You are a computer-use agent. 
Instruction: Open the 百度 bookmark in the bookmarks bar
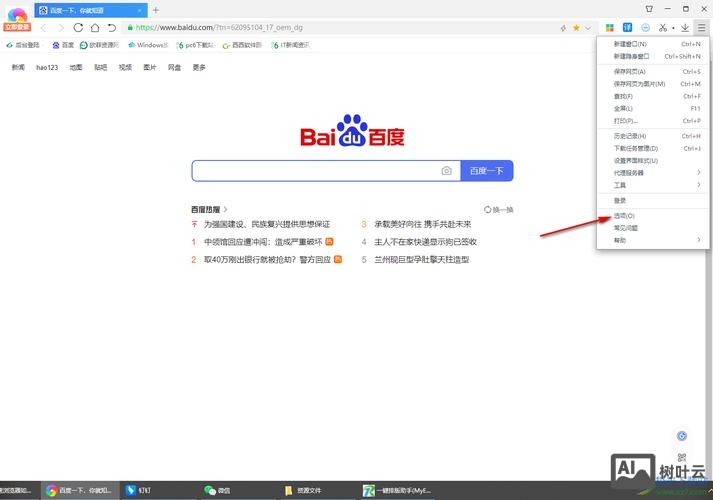[x=63, y=45]
